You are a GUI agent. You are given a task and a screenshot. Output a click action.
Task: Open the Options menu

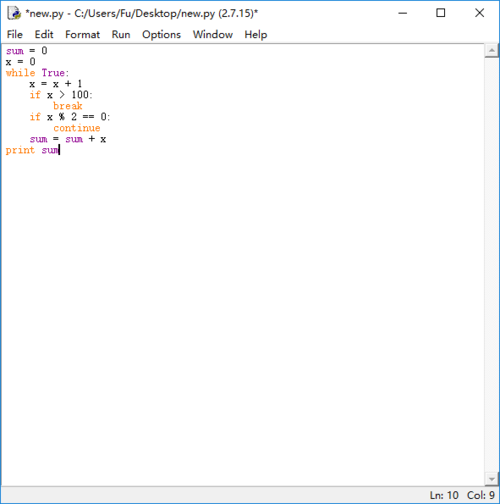tap(161, 34)
